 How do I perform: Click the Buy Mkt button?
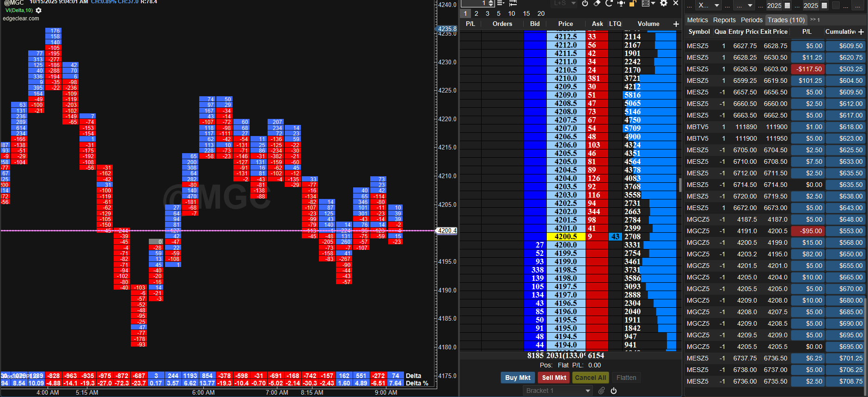(x=518, y=378)
